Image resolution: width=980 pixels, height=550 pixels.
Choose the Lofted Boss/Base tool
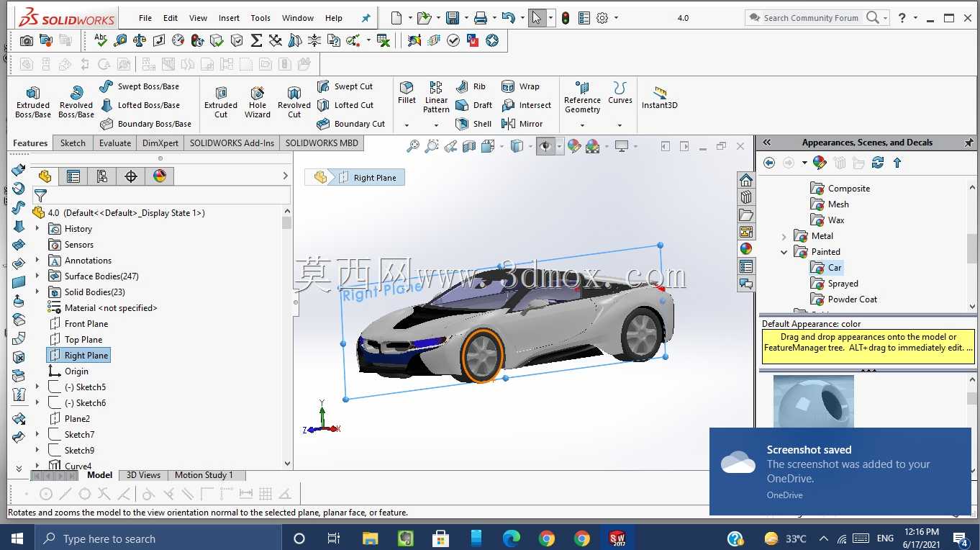[x=140, y=105]
